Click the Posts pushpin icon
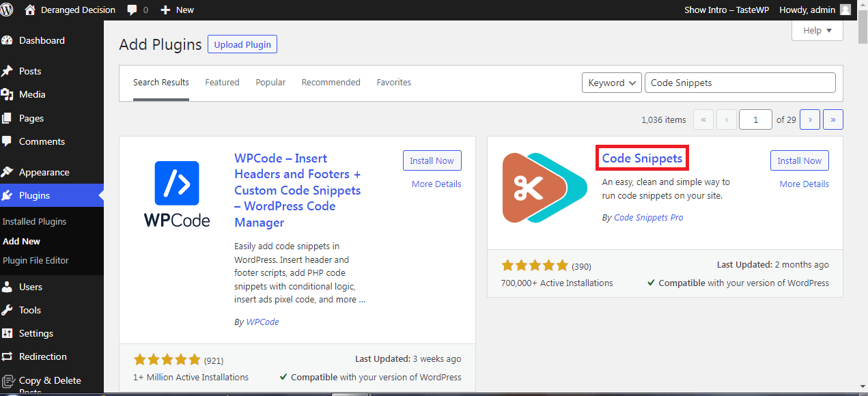This screenshot has width=868, height=396. pyautogui.click(x=8, y=71)
